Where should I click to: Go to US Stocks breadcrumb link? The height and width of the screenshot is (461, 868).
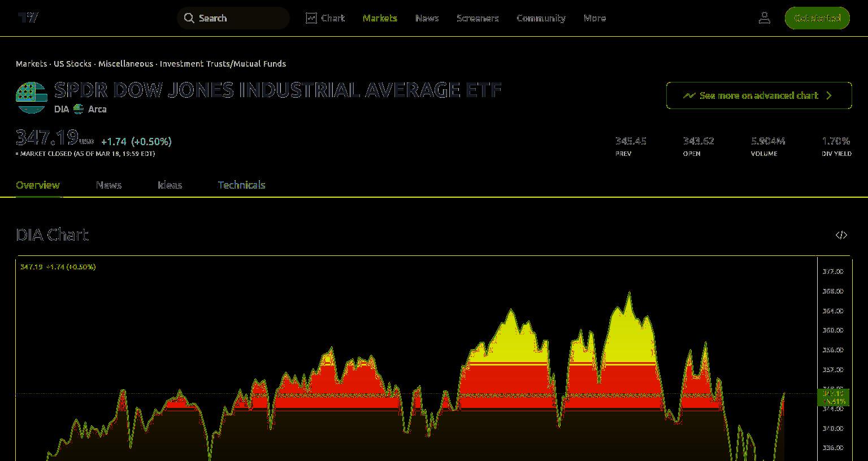pos(72,64)
